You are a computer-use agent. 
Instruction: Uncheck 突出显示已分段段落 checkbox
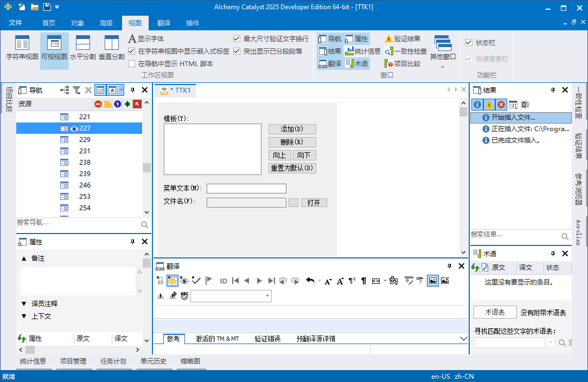[x=237, y=51]
